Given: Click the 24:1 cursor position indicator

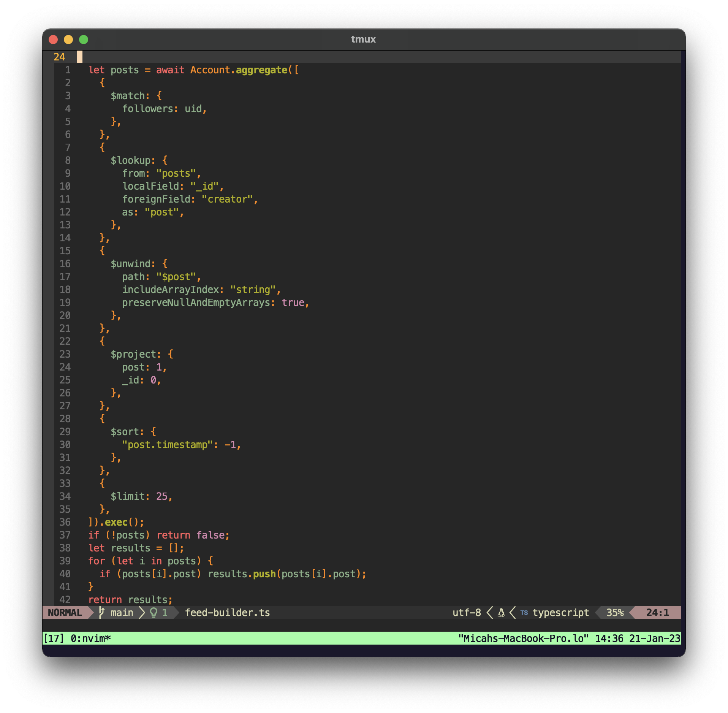Looking at the screenshot, I should (x=657, y=612).
